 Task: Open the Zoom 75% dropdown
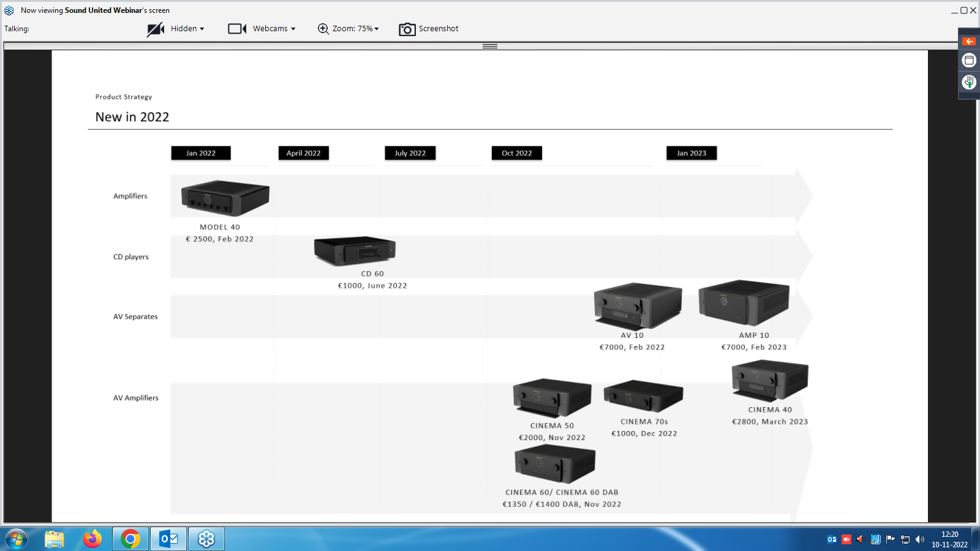coord(356,29)
